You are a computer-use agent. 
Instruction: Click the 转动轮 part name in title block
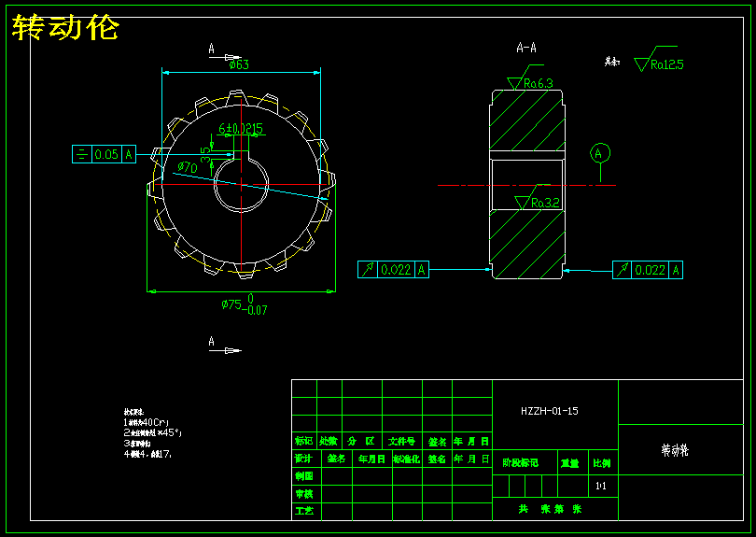(x=675, y=450)
